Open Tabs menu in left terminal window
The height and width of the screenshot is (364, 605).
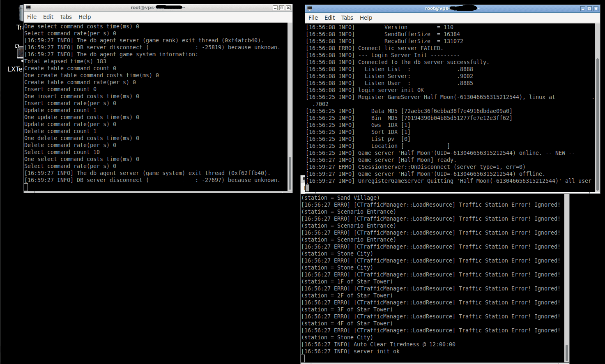coord(66,17)
